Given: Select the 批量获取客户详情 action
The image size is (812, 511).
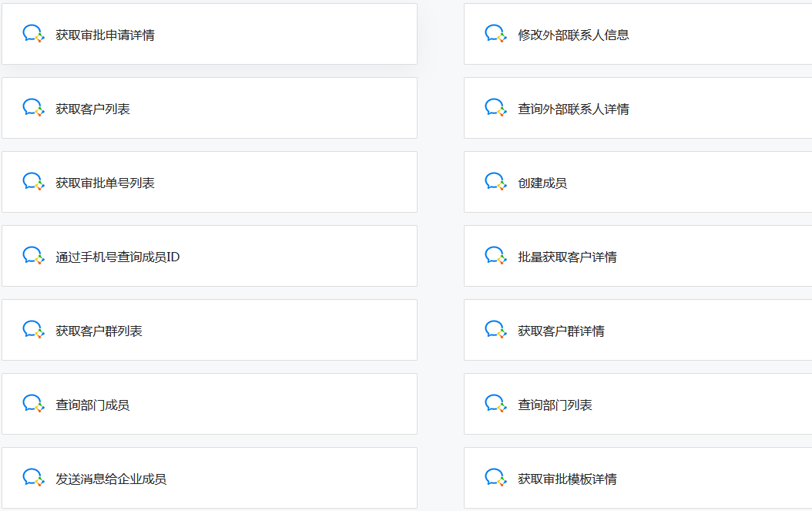Looking at the screenshot, I should (x=638, y=256).
